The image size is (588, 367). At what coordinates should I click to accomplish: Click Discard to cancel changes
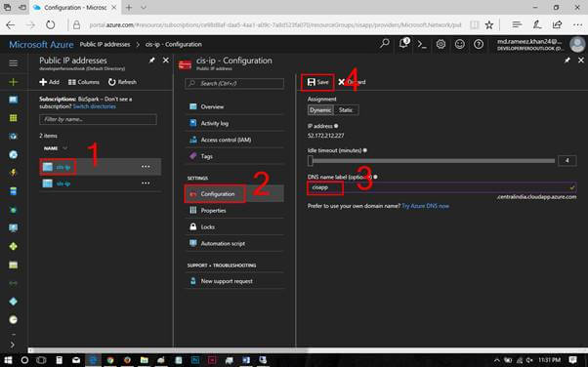tap(352, 82)
